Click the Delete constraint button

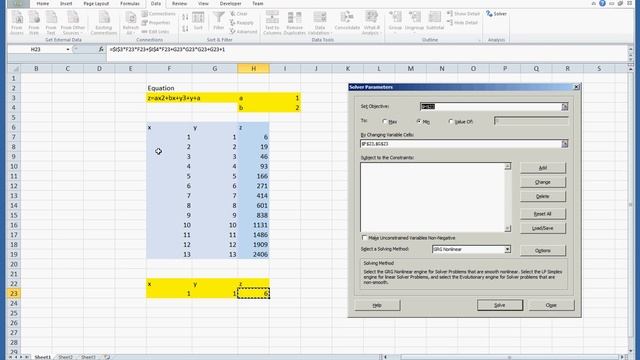[x=542, y=196]
